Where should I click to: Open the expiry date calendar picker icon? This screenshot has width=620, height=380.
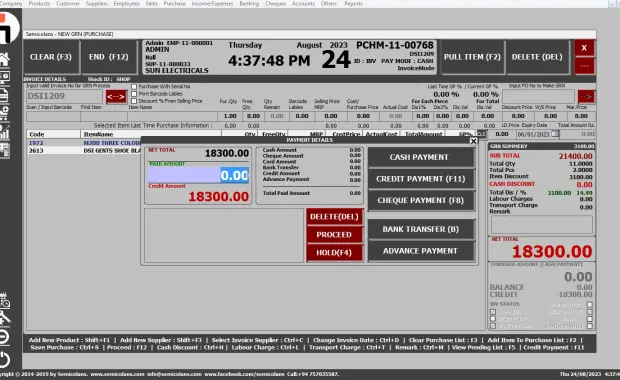coord(555,134)
